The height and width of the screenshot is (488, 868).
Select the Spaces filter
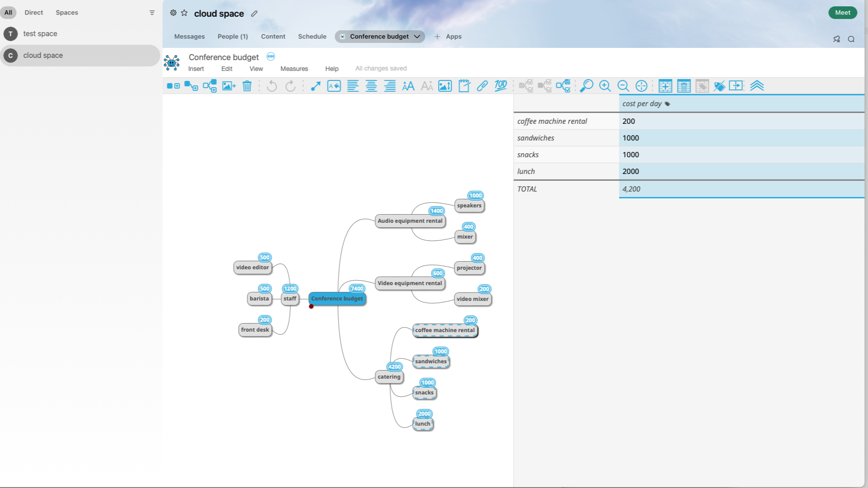pyautogui.click(x=67, y=13)
